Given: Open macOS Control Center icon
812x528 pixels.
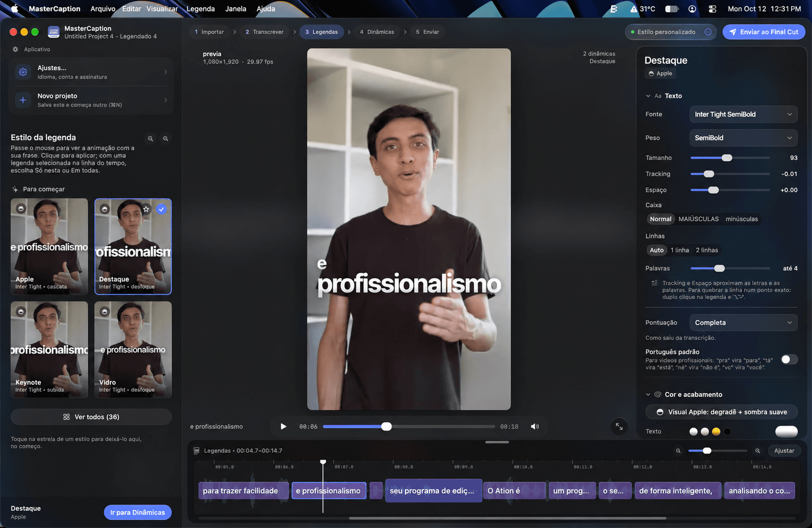Looking at the screenshot, I should 712,9.
